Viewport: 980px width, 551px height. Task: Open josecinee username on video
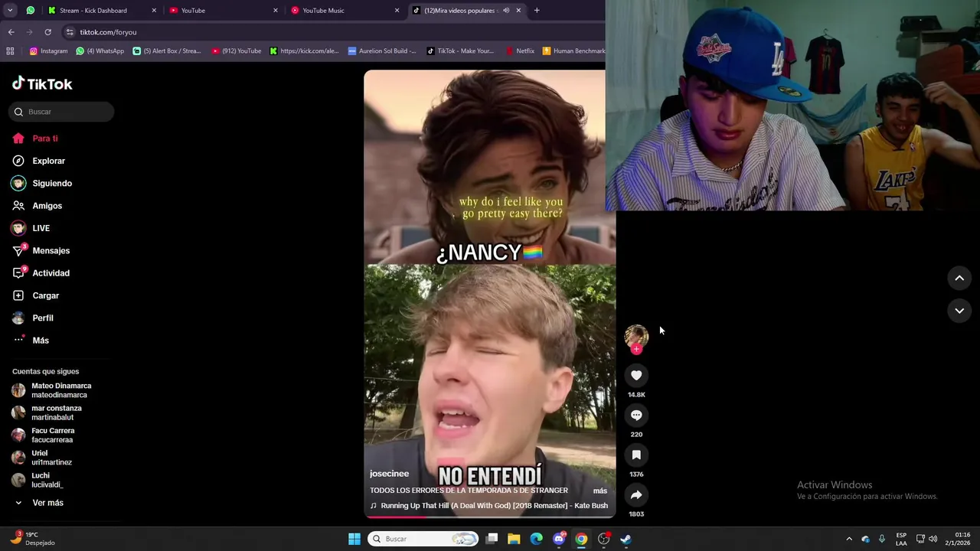389,474
